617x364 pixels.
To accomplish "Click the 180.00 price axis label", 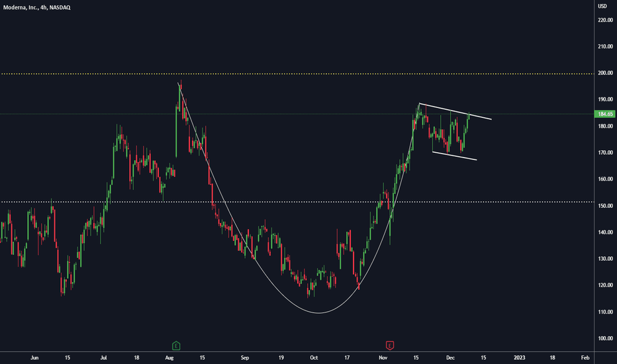I will point(605,126).
